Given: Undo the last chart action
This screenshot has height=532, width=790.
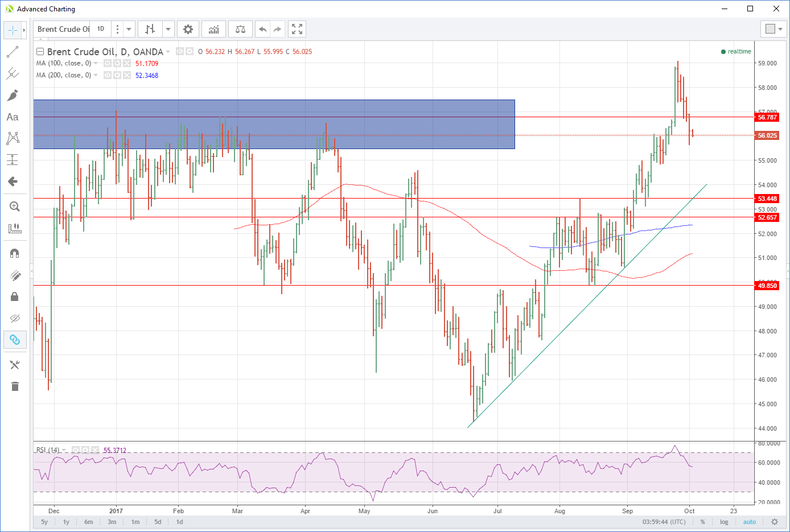Looking at the screenshot, I should pos(262,29).
